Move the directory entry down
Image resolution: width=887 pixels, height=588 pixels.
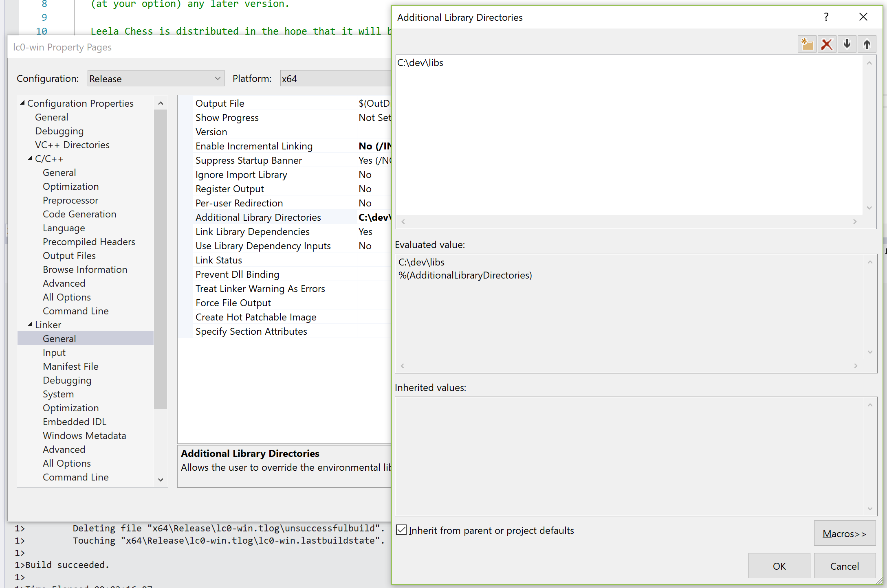(x=847, y=44)
